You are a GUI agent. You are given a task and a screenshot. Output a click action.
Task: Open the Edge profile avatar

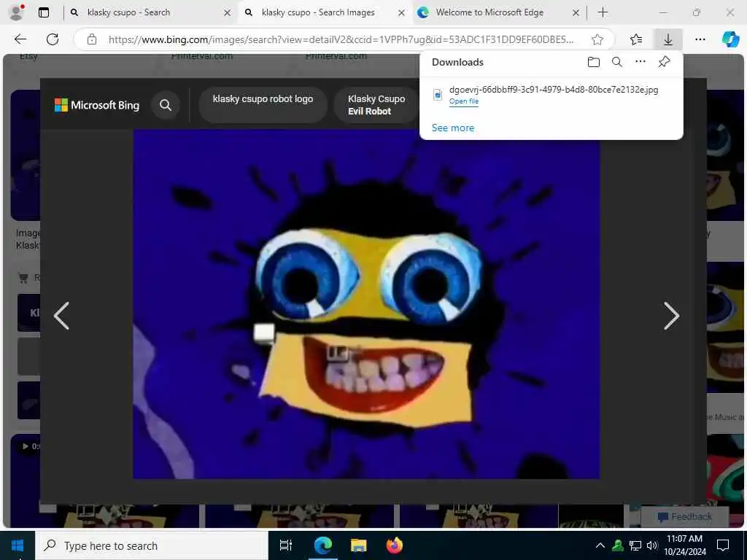pyautogui.click(x=17, y=12)
